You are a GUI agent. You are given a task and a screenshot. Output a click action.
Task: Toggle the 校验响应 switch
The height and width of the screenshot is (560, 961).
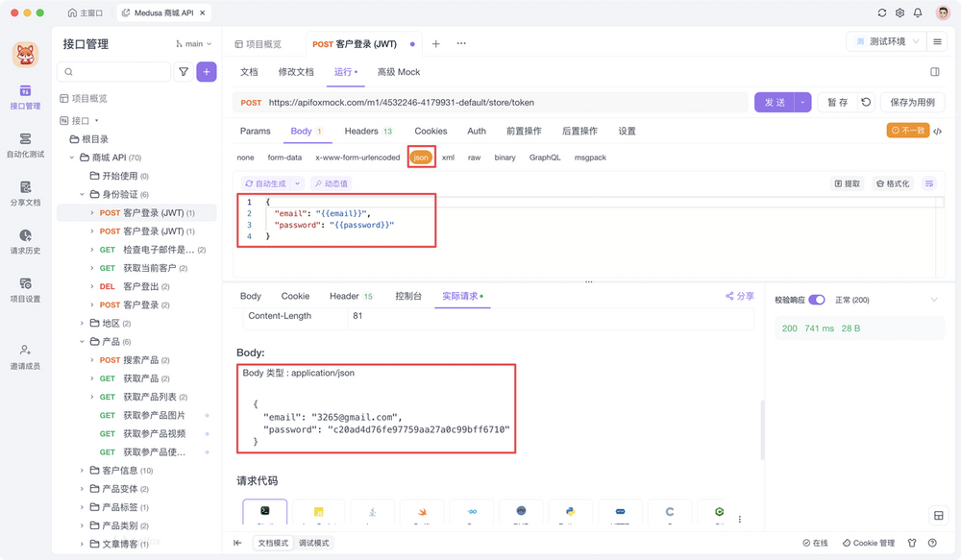[817, 300]
